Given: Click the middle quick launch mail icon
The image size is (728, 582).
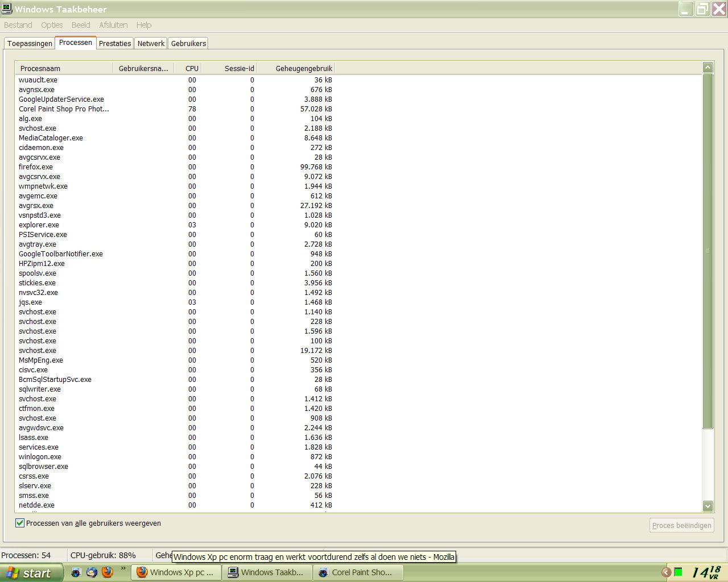Looking at the screenshot, I should point(92,572).
